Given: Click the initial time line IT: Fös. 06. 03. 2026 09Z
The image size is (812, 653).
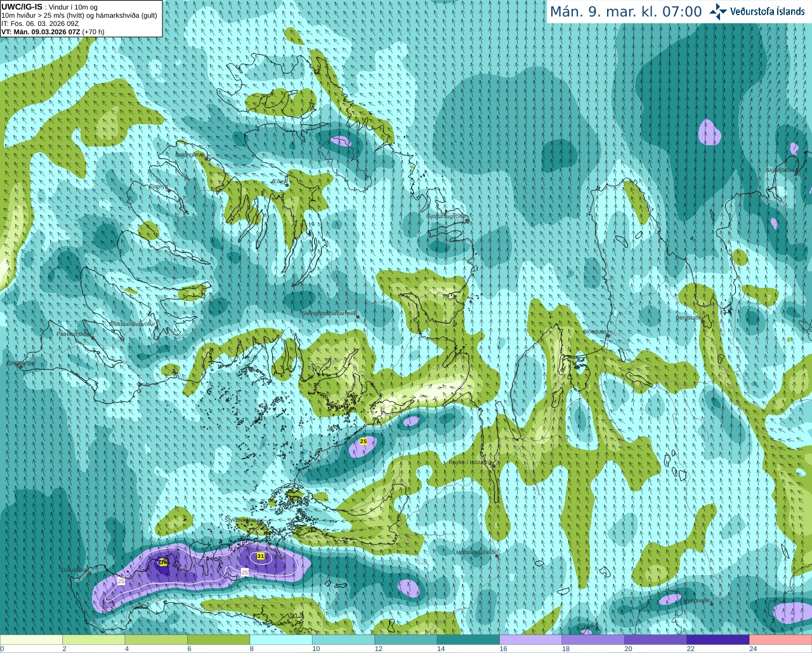Looking at the screenshot, I should pyautogui.click(x=40, y=23).
